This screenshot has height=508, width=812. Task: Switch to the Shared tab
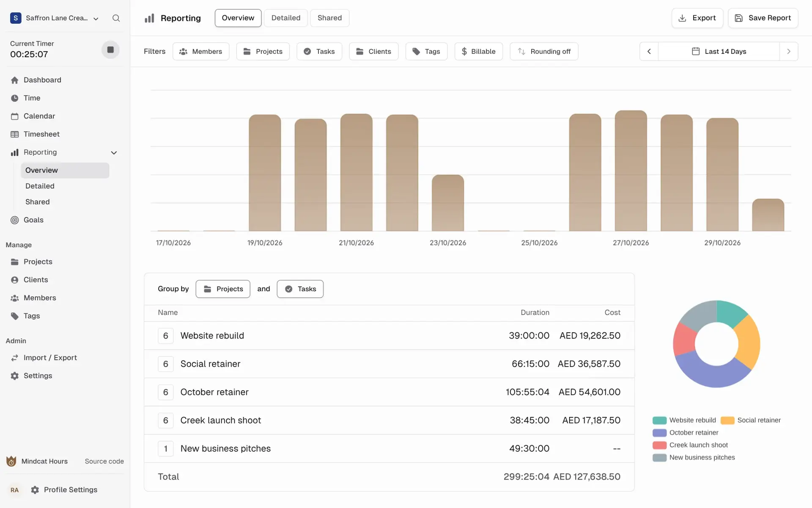coord(330,18)
